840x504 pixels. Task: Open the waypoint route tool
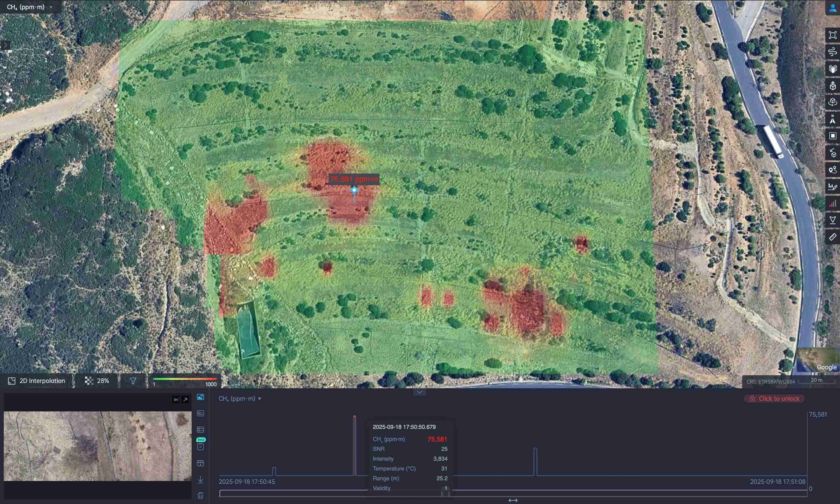832,169
